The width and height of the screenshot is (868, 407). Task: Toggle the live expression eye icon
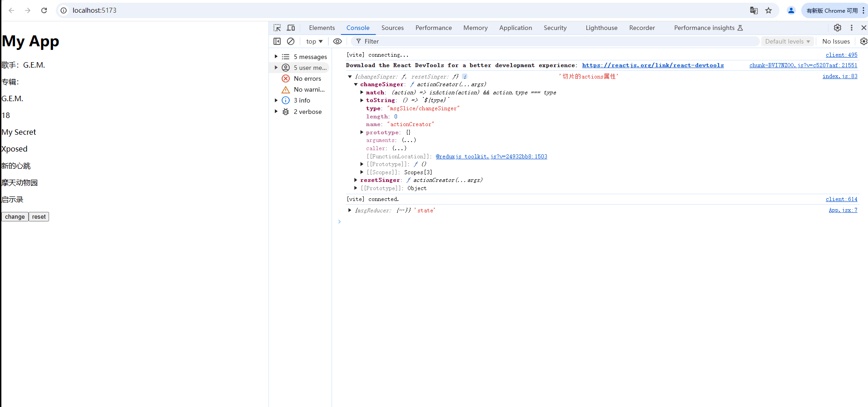tap(337, 41)
